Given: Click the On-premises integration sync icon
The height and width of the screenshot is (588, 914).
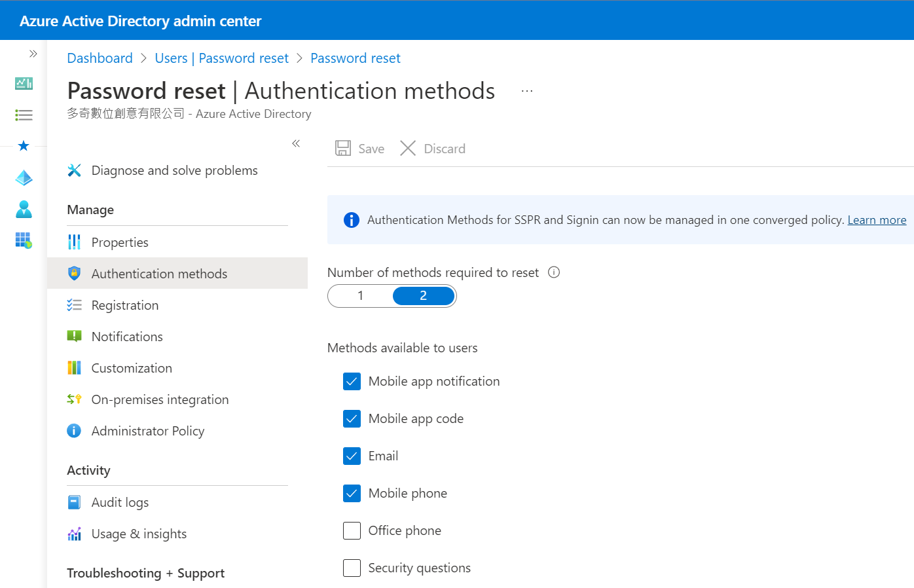Looking at the screenshot, I should click(75, 399).
